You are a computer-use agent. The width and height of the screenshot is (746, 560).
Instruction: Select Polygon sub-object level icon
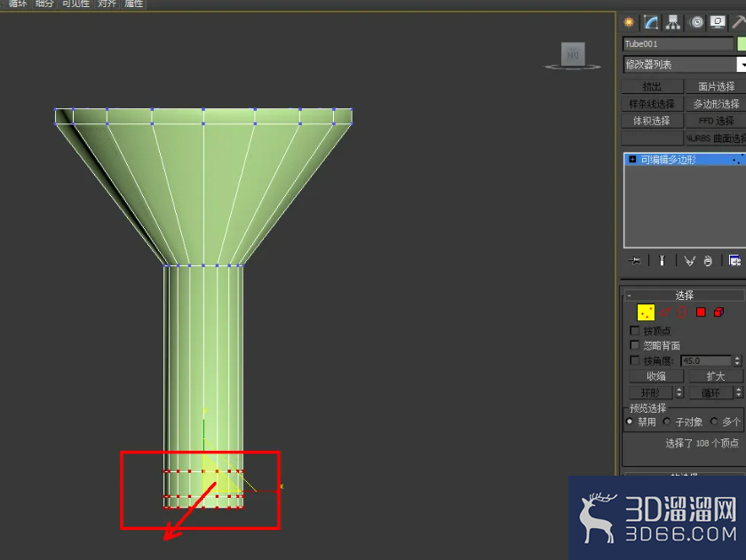click(701, 312)
